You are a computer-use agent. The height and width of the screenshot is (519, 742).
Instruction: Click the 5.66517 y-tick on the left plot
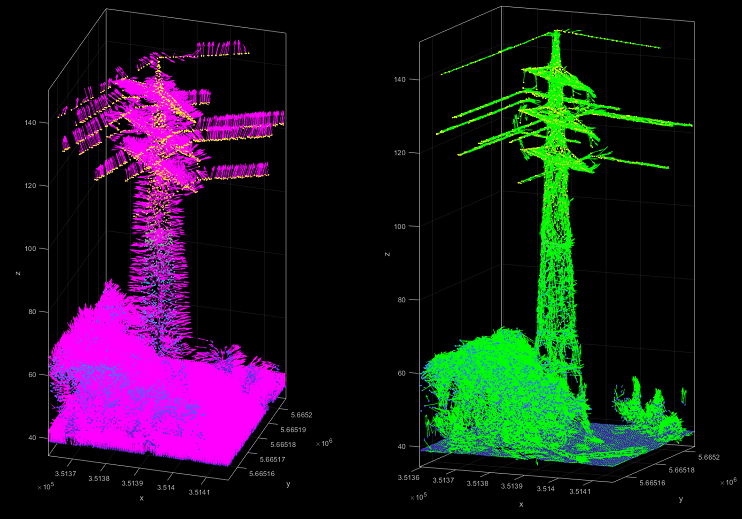click(x=260, y=459)
